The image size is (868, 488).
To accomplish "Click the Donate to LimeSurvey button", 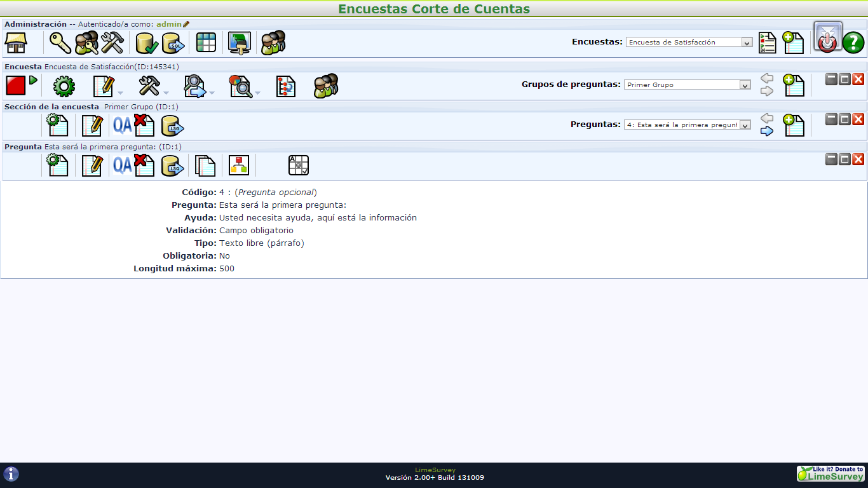I will (831, 473).
